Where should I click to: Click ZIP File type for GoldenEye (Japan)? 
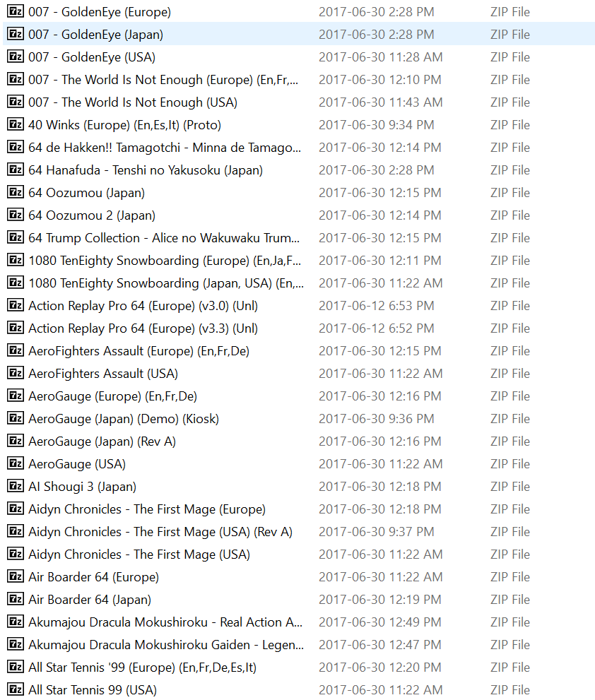pyautogui.click(x=510, y=35)
